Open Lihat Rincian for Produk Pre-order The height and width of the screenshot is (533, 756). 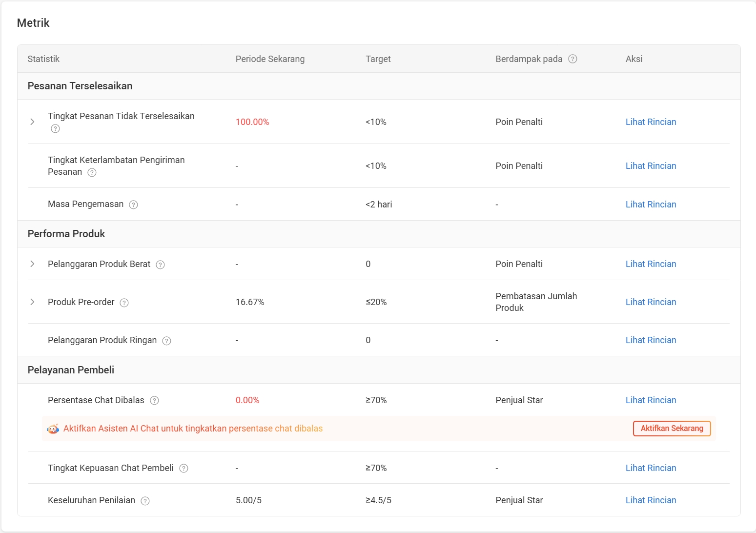651,302
